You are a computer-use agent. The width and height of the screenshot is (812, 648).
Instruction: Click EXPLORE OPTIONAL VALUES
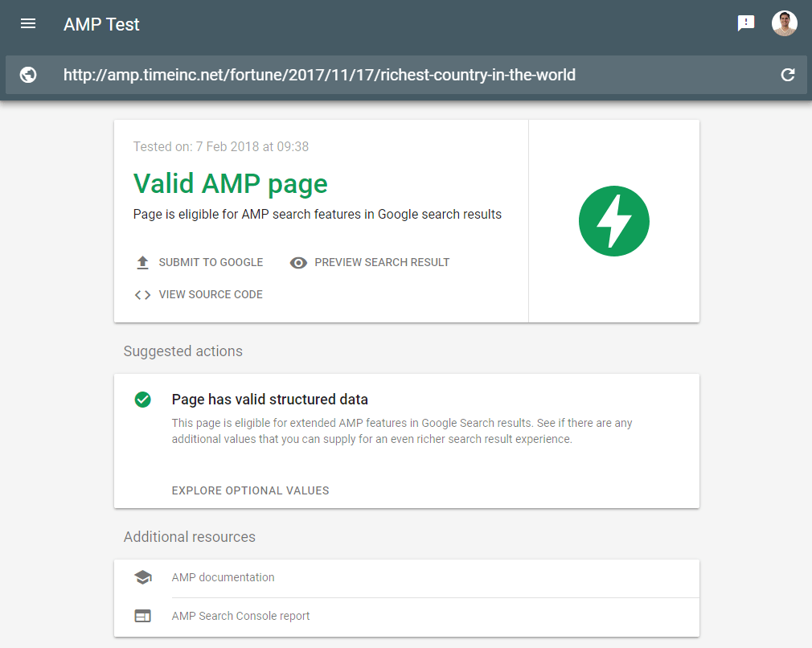(250, 490)
